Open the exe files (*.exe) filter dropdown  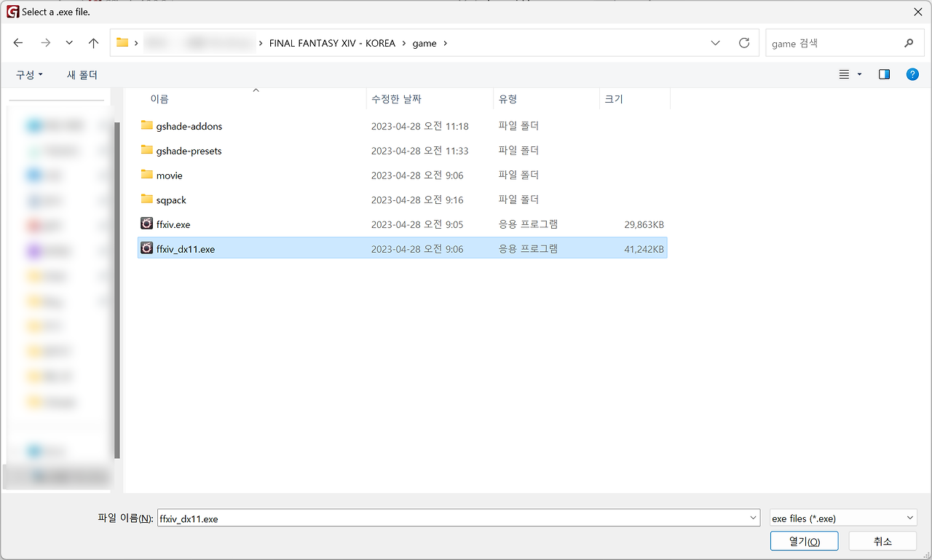point(842,518)
